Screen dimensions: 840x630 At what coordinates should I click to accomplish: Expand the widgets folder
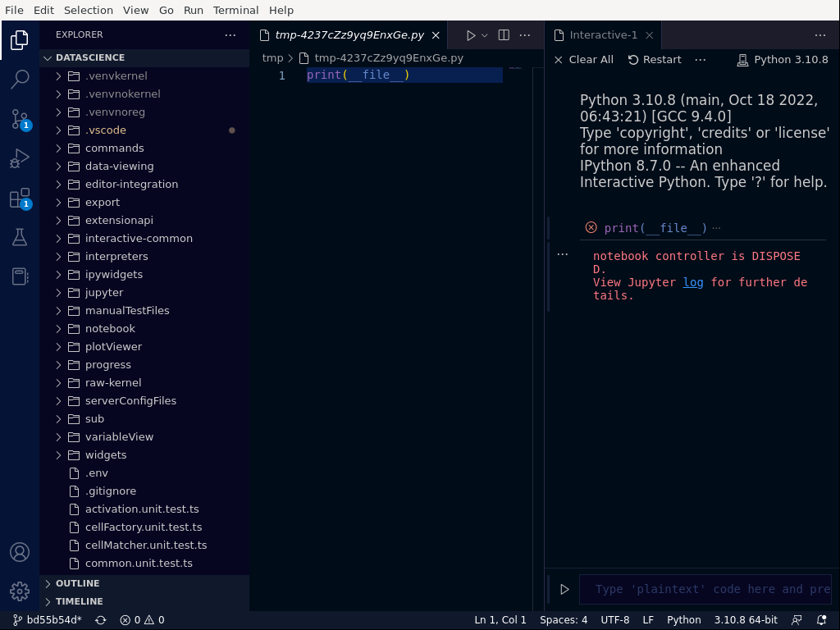[144, 454]
